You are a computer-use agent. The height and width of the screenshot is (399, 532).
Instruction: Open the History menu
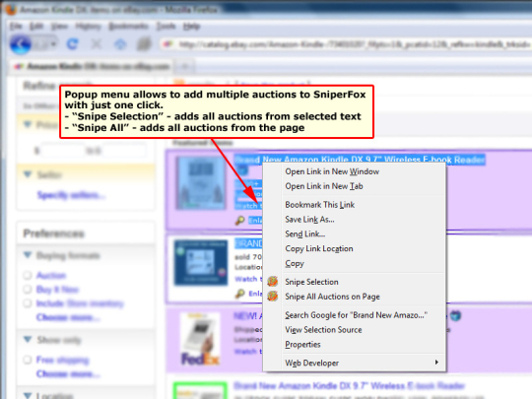click(x=89, y=27)
